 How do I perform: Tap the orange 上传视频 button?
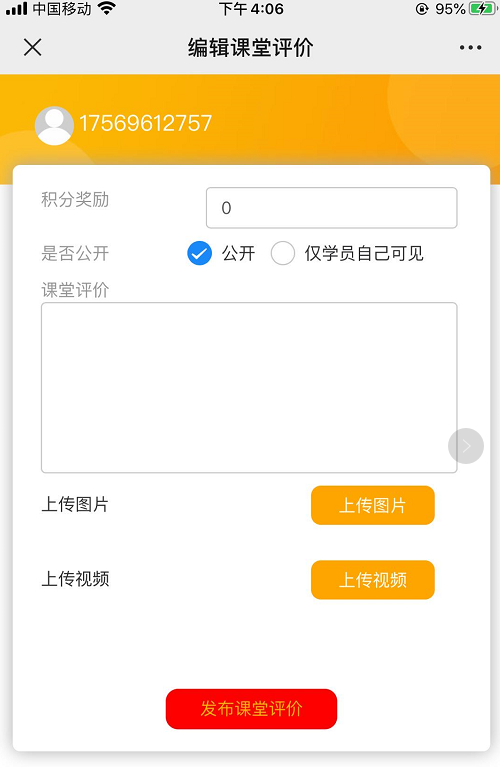pos(373,580)
